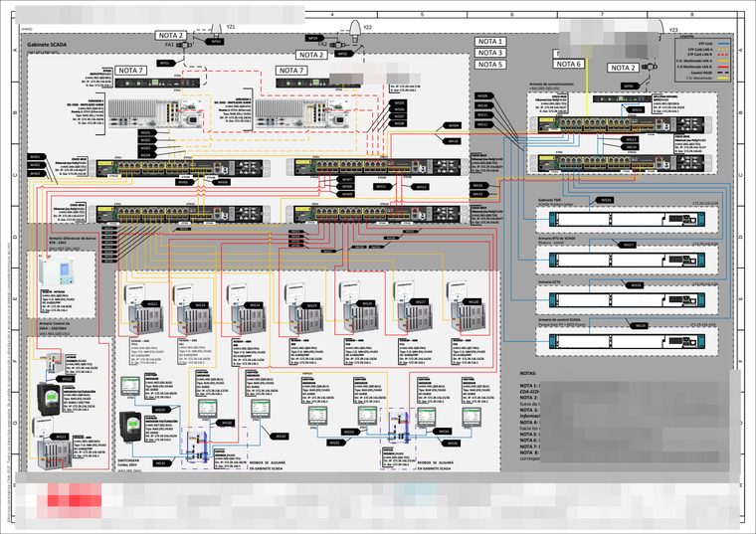Select the NOTA 5 label box
The width and height of the screenshot is (756, 534).
pos(490,64)
